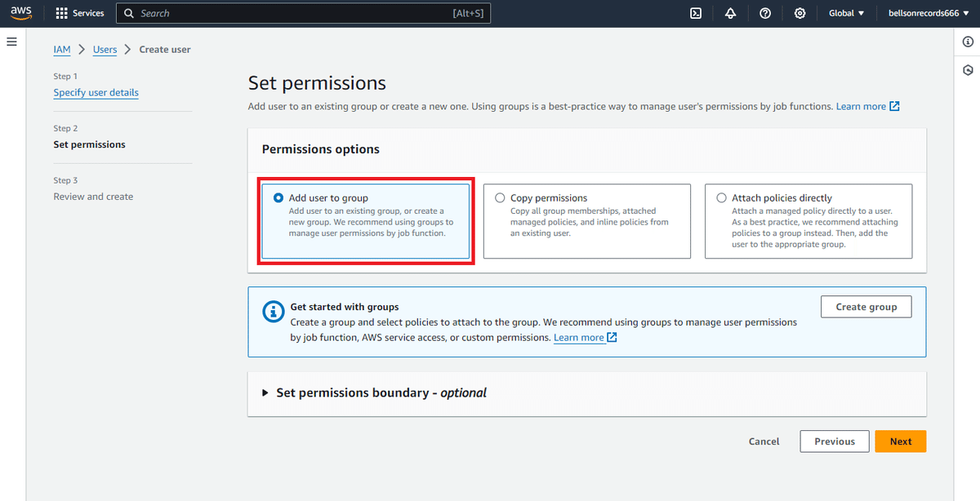Image resolution: width=980 pixels, height=501 pixels.
Task: Go to Users breadcrumb
Action: pyautogui.click(x=105, y=50)
